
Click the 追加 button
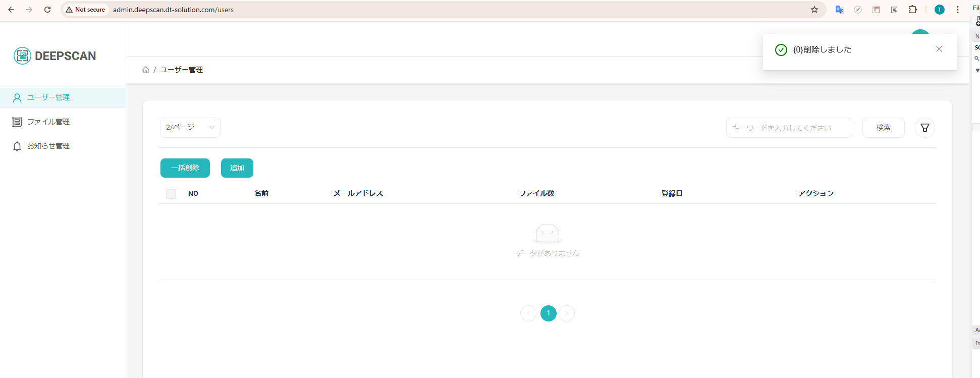[x=237, y=168]
